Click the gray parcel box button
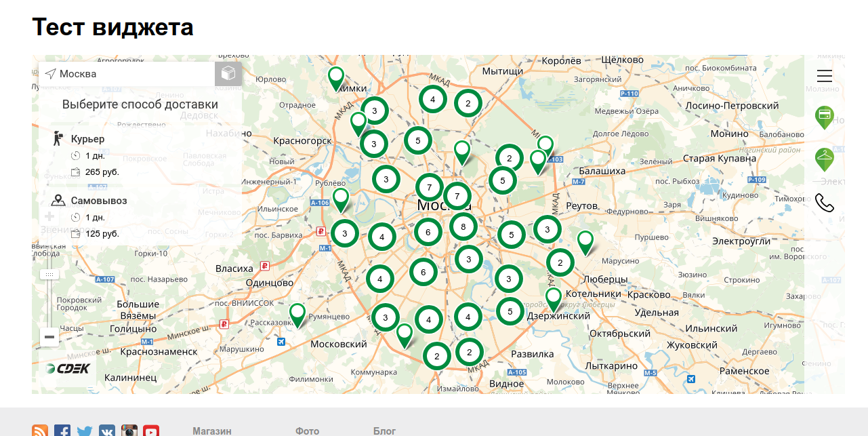 pos(228,74)
